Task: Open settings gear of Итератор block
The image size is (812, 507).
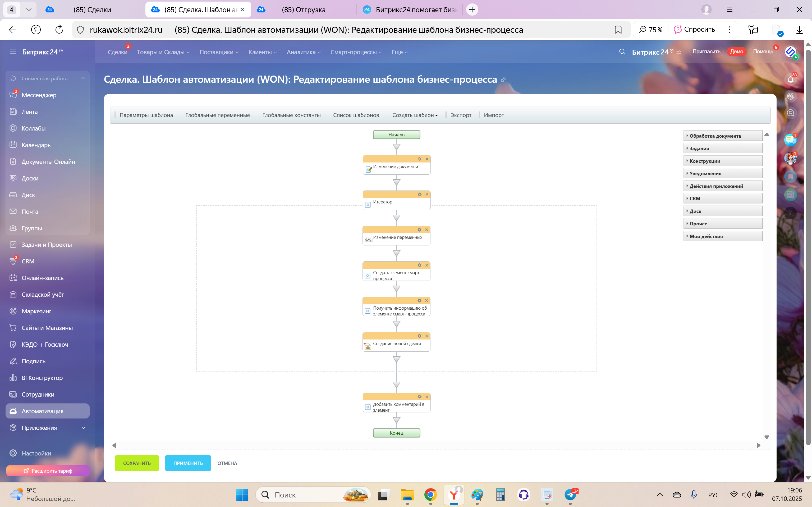Action: click(x=419, y=194)
